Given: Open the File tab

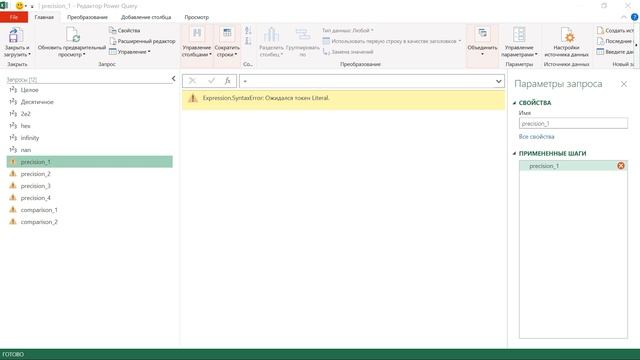Looking at the screenshot, I should click(14, 17).
